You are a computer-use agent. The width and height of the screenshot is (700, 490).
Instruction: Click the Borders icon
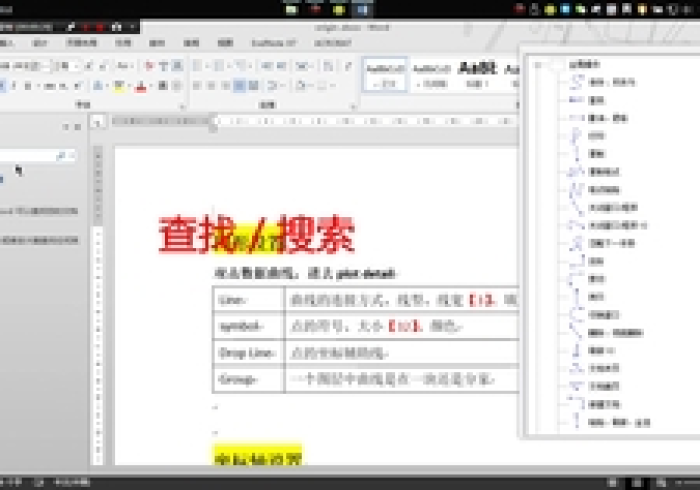tap(321, 85)
